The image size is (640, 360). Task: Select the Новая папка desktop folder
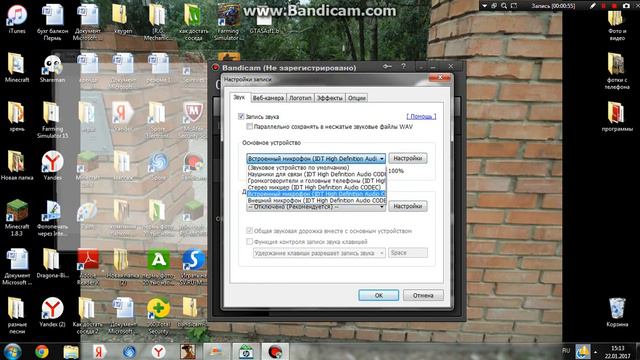tap(17, 165)
